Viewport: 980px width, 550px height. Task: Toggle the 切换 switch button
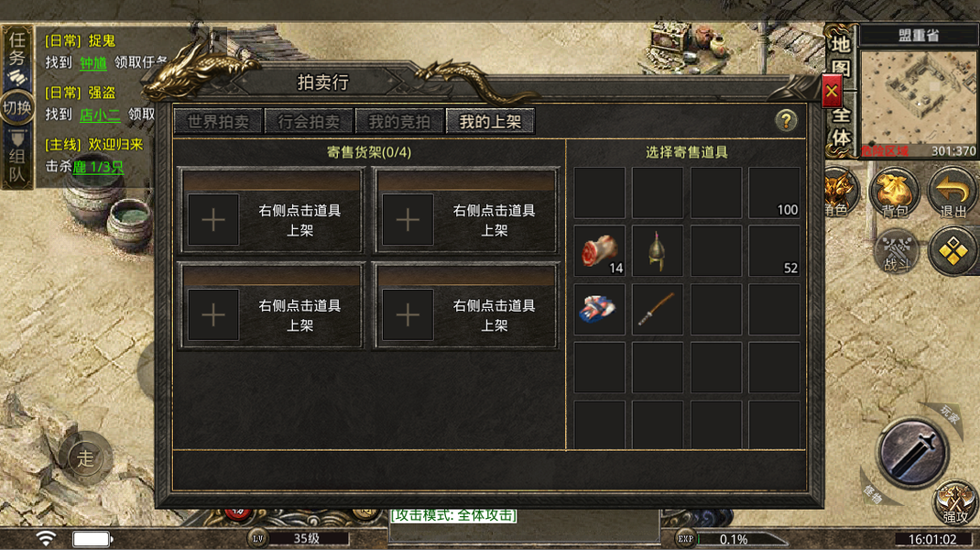coord(16,107)
